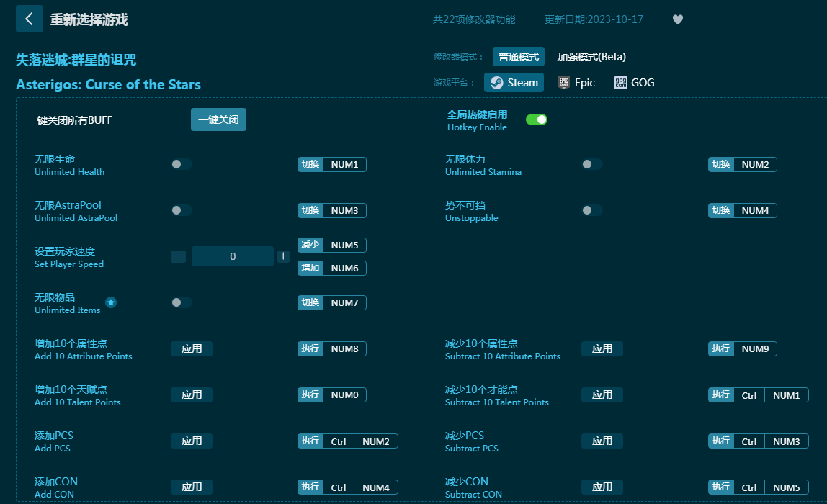Favorite the trainer with the heart icon
Viewport: 827px width, 504px height.
pyautogui.click(x=678, y=19)
